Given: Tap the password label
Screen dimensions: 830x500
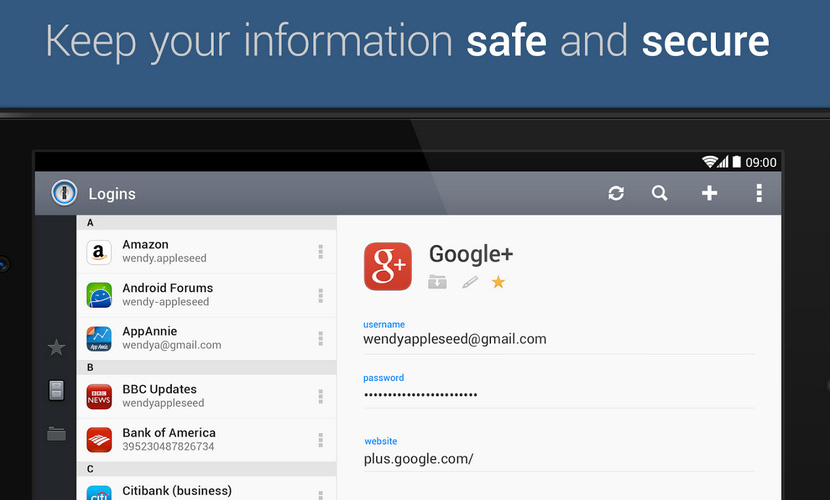Looking at the screenshot, I should 383,378.
